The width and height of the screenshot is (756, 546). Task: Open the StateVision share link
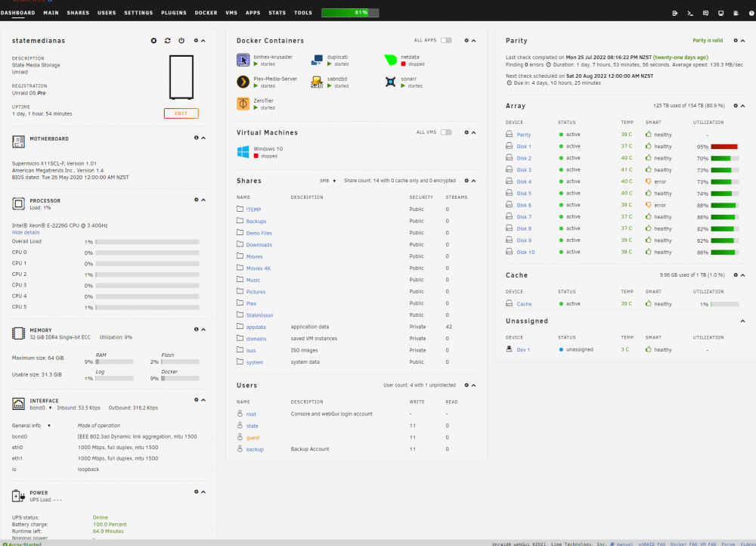point(259,315)
